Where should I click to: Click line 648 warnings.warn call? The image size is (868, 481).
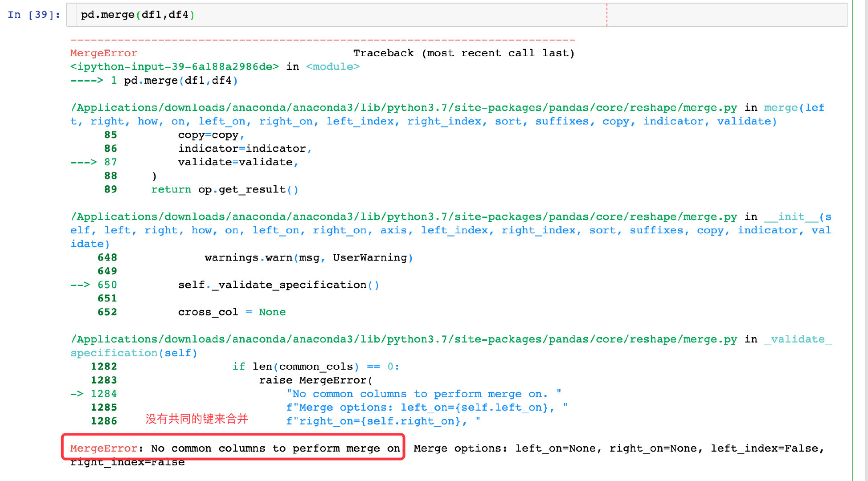(308, 257)
